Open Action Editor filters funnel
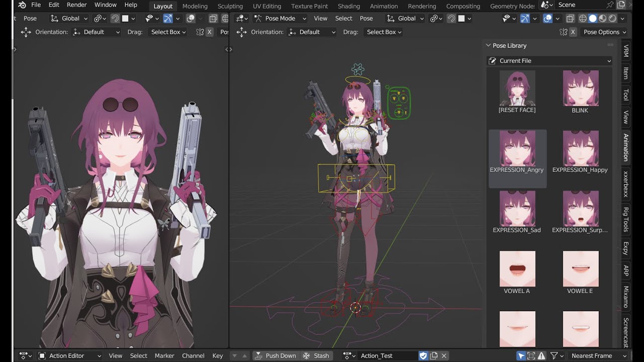644x362 pixels. pyautogui.click(x=556, y=355)
